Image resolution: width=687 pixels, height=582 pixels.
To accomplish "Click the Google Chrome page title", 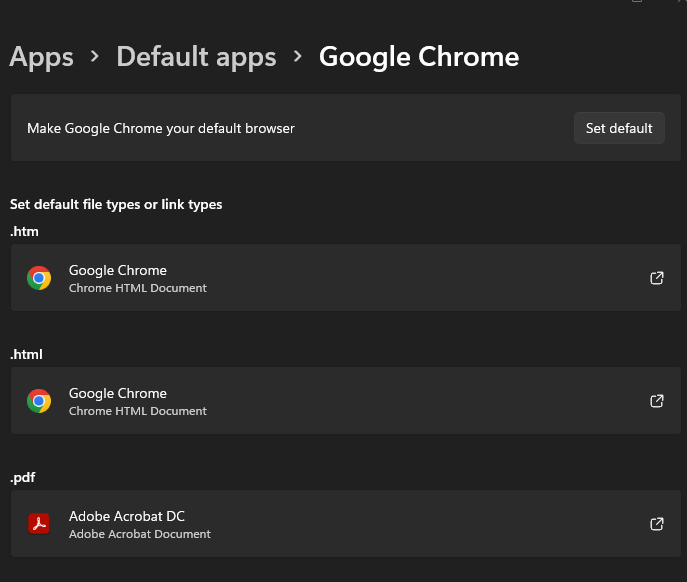I will tap(419, 57).
